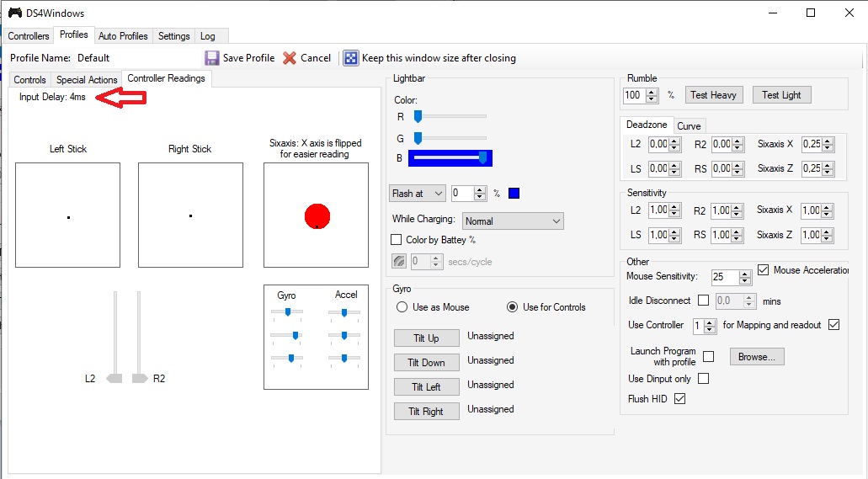Image resolution: width=868 pixels, height=479 pixels.
Task: Switch to the Curve tab
Action: (x=689, y=126)
